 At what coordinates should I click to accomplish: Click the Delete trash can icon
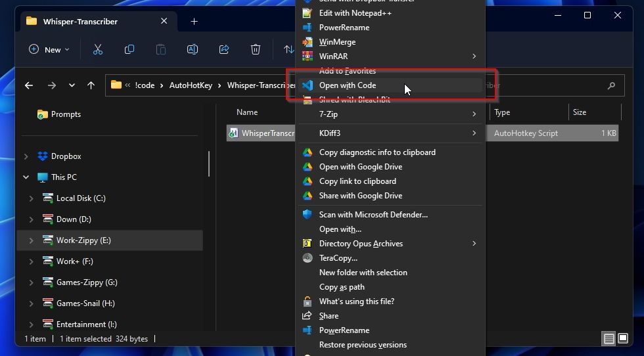(256, 49)
